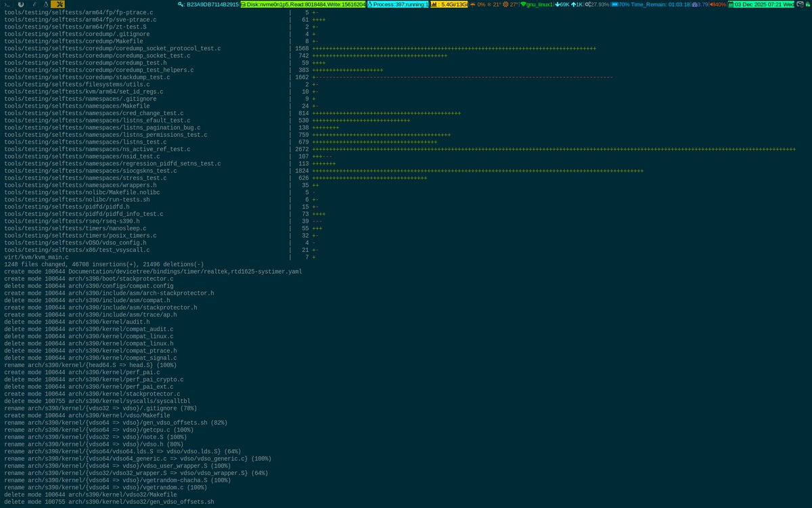812x508 pixels.
Task: Click the Disk nvme0n1p5 read/write indicator
Action: [303, 4]
